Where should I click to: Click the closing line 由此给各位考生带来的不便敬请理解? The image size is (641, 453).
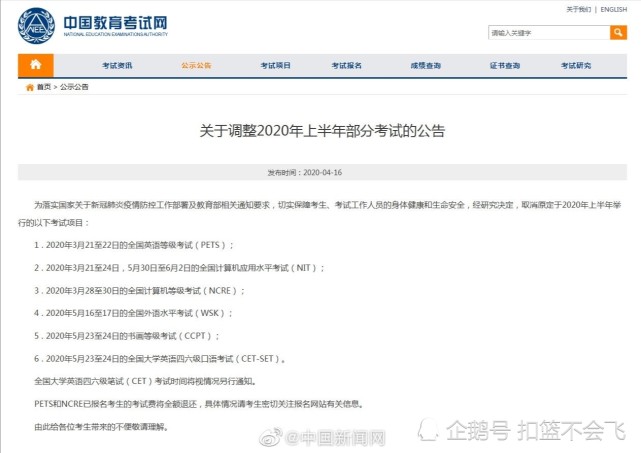(101, 427)
